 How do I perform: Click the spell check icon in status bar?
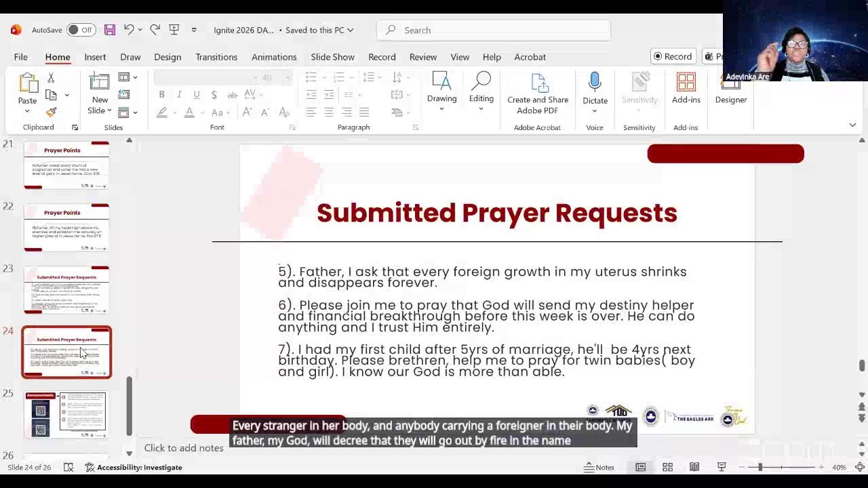click(x=68, y=467)
